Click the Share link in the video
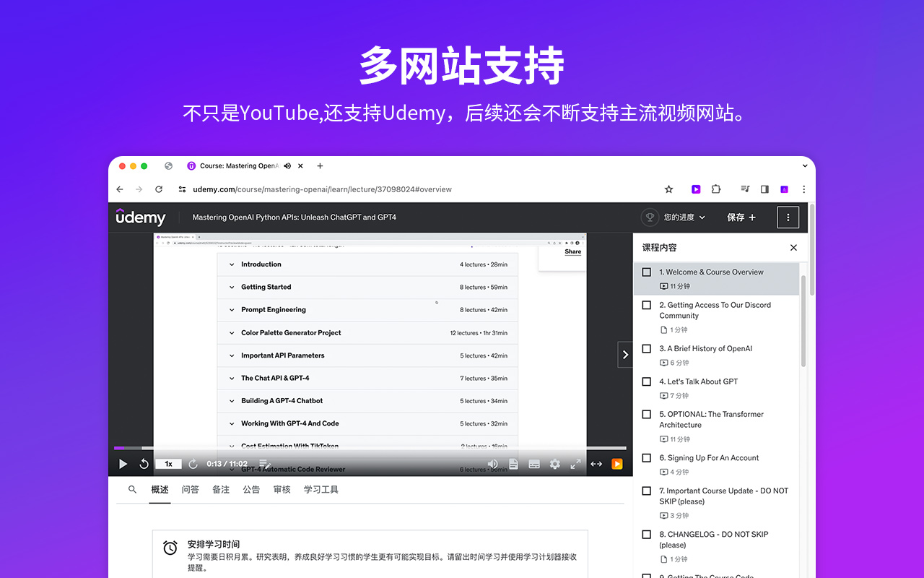The image size is (924, 578). click(572, 251)
